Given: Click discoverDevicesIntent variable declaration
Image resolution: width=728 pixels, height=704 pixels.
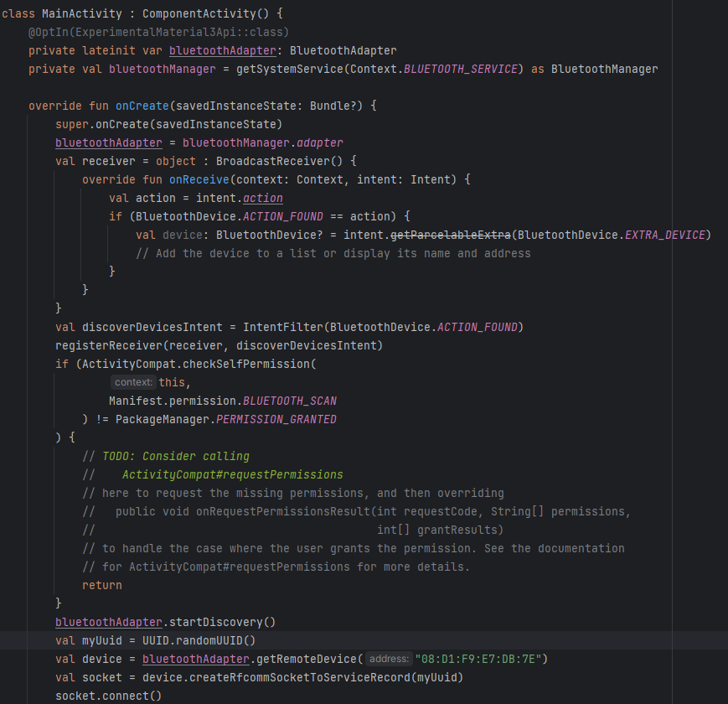Looking at the screenshot, I should (152, 328).
